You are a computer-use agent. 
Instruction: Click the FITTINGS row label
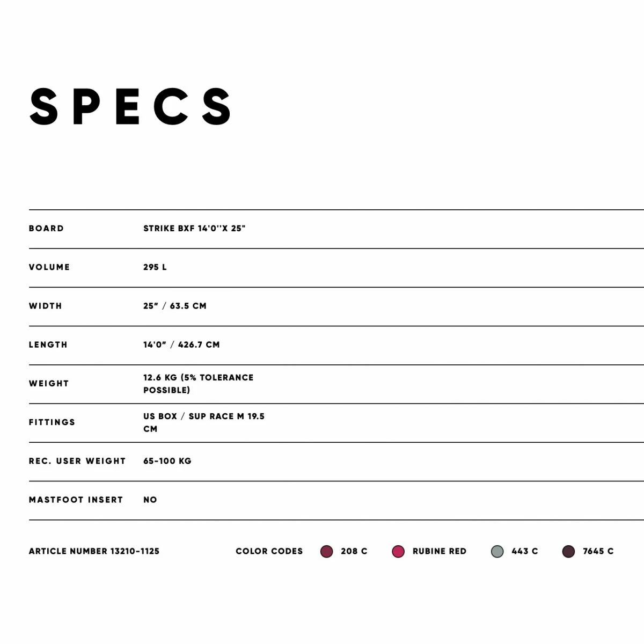pos(52,422)
